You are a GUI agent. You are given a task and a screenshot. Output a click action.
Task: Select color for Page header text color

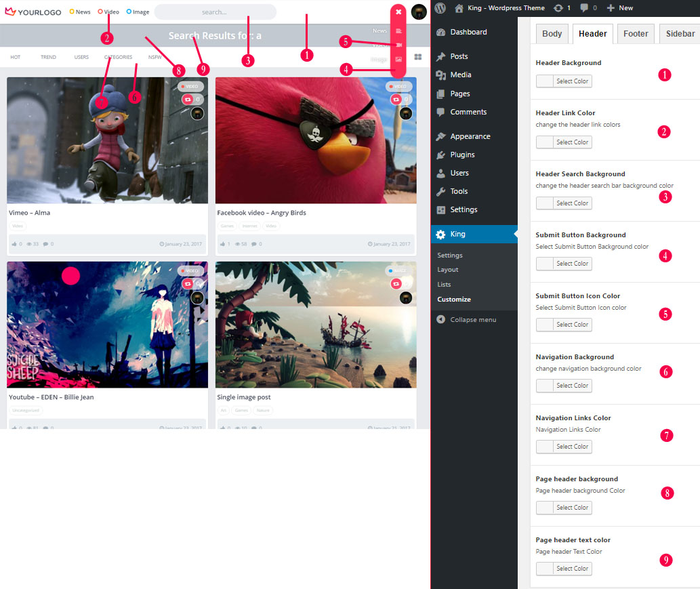coord(564,569)
